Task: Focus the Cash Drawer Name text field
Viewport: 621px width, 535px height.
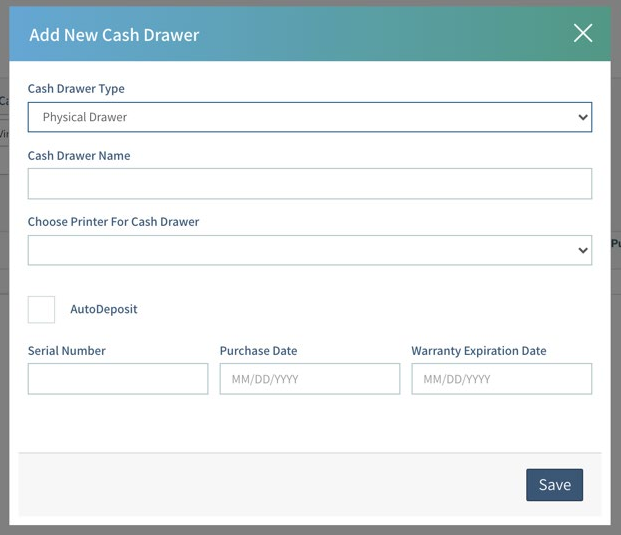Action: (x=309, y=184)
